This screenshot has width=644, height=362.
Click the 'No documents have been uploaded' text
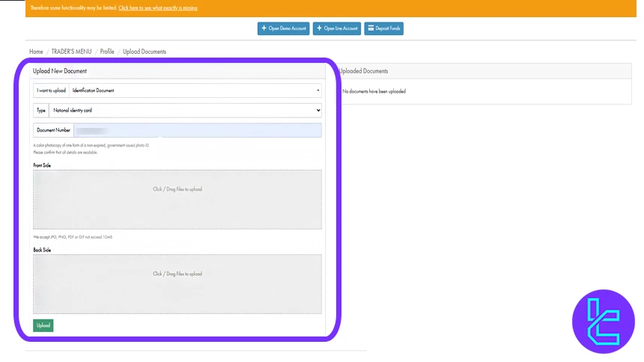374,91
